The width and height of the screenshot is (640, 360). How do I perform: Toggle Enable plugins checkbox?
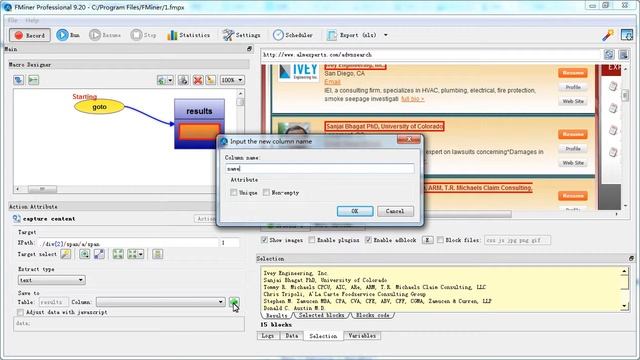click(312, 240)
